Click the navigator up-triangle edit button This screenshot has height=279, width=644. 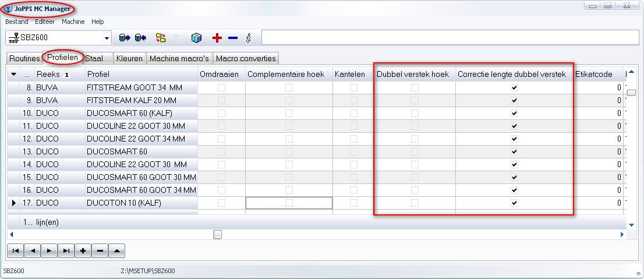click(116, 250)
